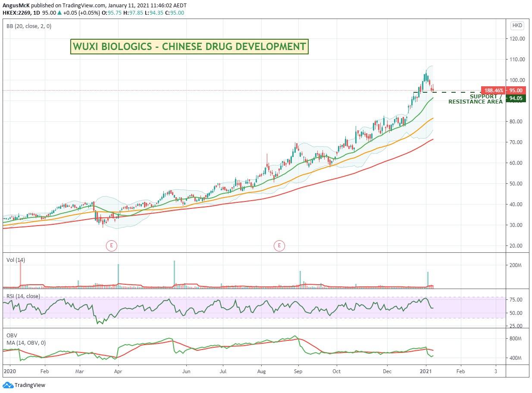Click the 25.00 RSI axis value
Viewport: 532px width, 393px height.
(x=516, y=326)
